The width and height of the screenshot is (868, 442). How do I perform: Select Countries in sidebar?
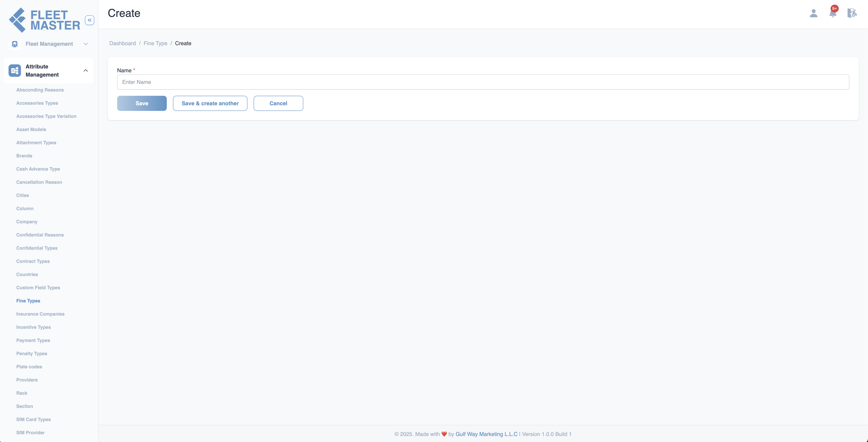[27, 274]
